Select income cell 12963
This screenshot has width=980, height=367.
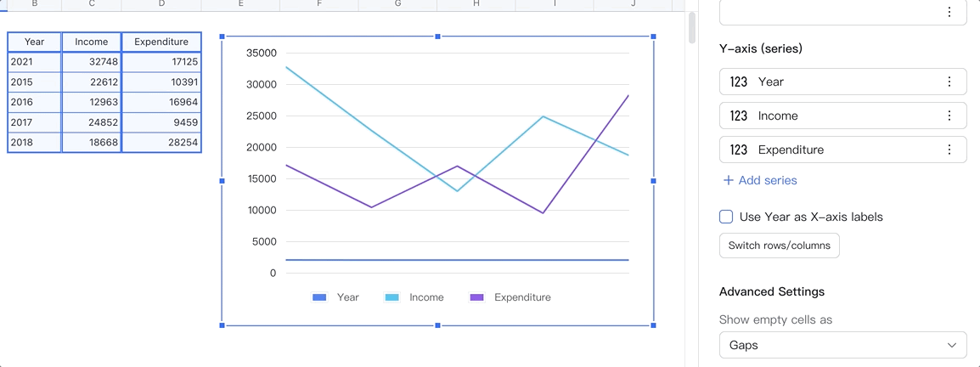(91, 102)
